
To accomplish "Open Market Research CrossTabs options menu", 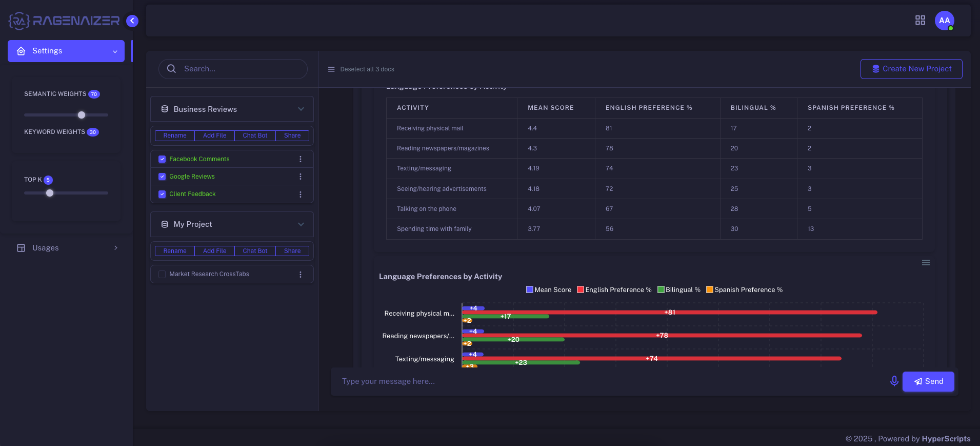I will pyautogui.click(x=301, y=275).
